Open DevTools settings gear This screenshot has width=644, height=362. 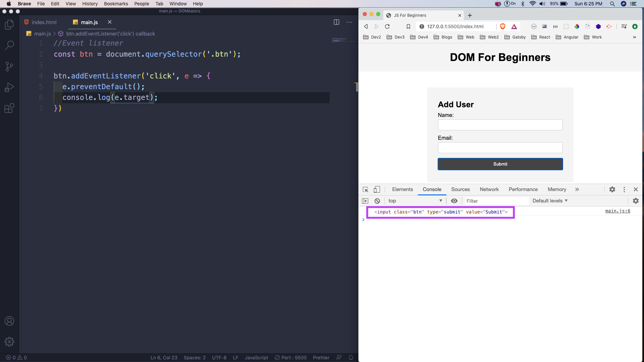[x=612, y=189]
